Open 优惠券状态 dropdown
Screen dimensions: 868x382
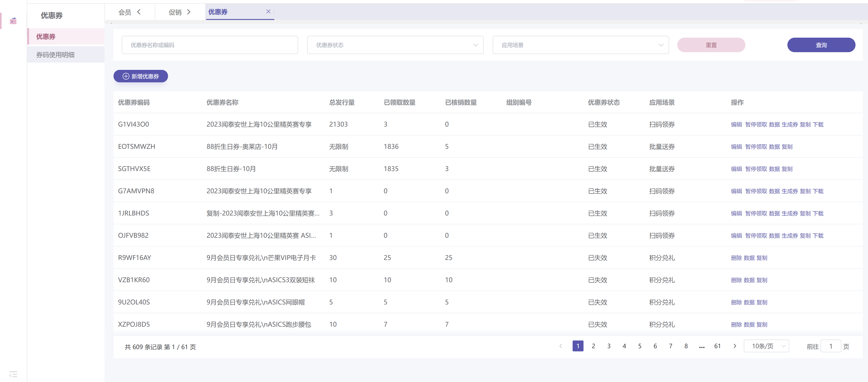(395, 45)
